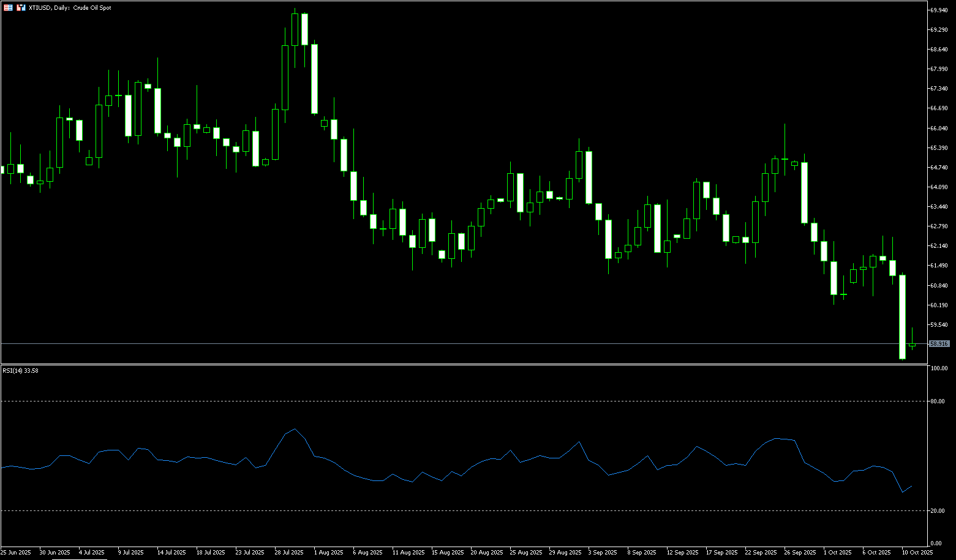
Task: Click the divider between chart and RSI window
Action: coord(465,364)
